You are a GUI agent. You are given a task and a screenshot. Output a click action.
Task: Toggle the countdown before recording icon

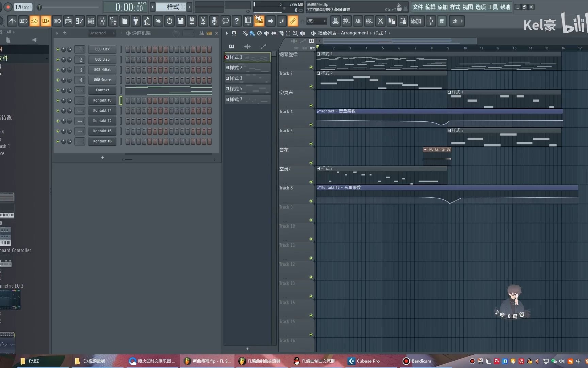tap(34, 21)
